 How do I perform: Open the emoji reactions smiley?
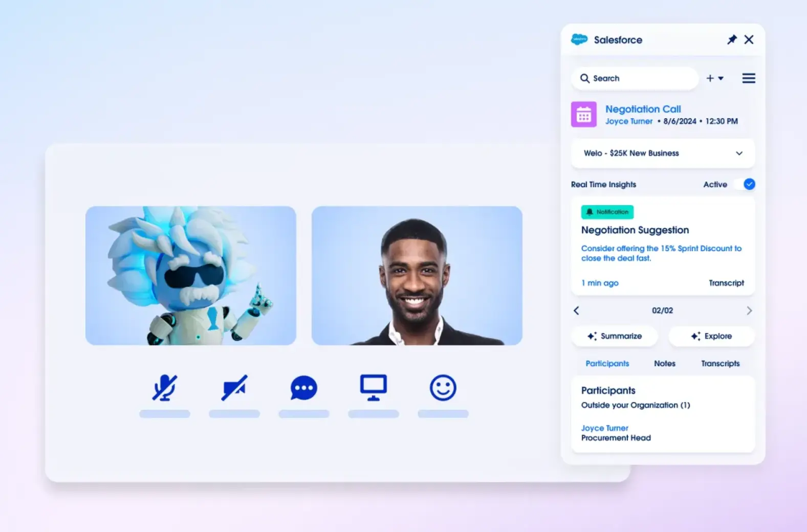click(x=443, y=388)
